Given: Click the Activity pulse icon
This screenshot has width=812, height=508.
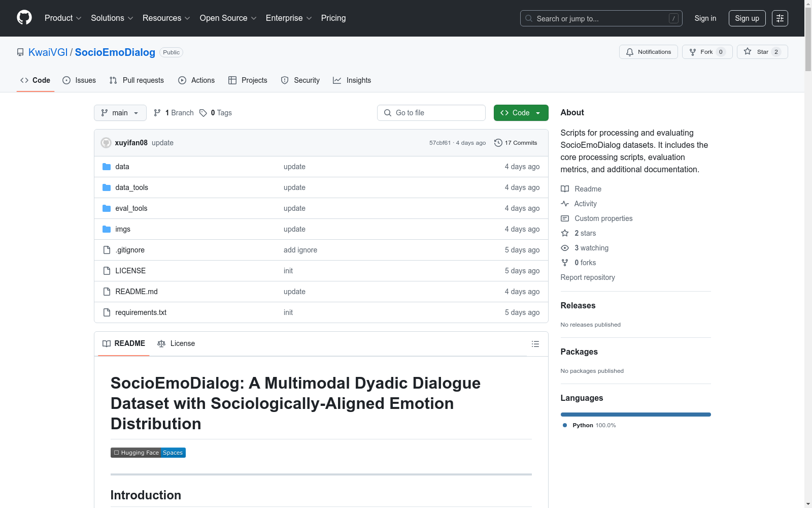Looking at the screenshot, I should coord(565,204).
